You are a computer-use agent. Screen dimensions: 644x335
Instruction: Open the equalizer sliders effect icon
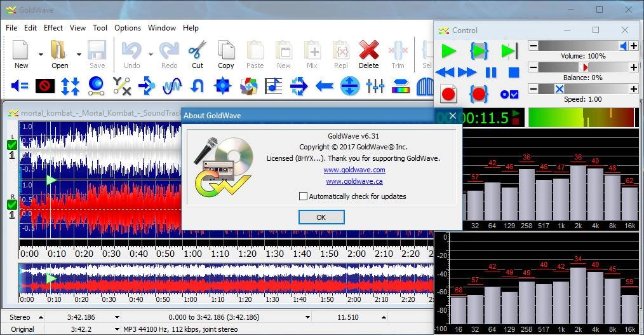(375, 86)
